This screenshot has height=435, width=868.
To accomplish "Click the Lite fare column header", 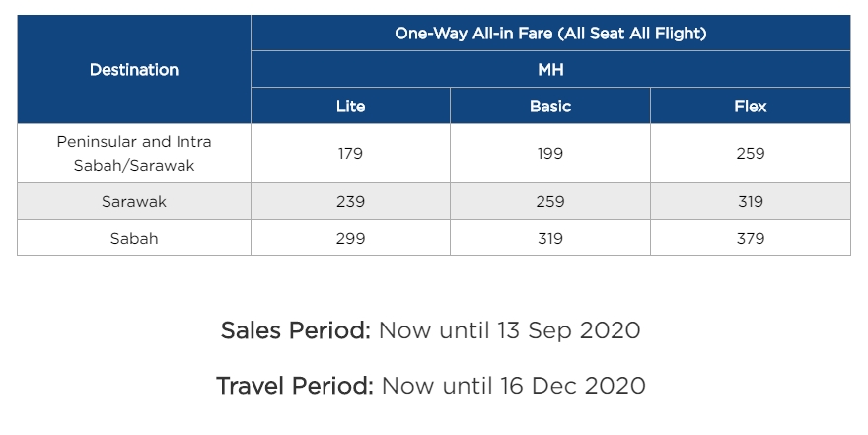I will pos(350,107).
